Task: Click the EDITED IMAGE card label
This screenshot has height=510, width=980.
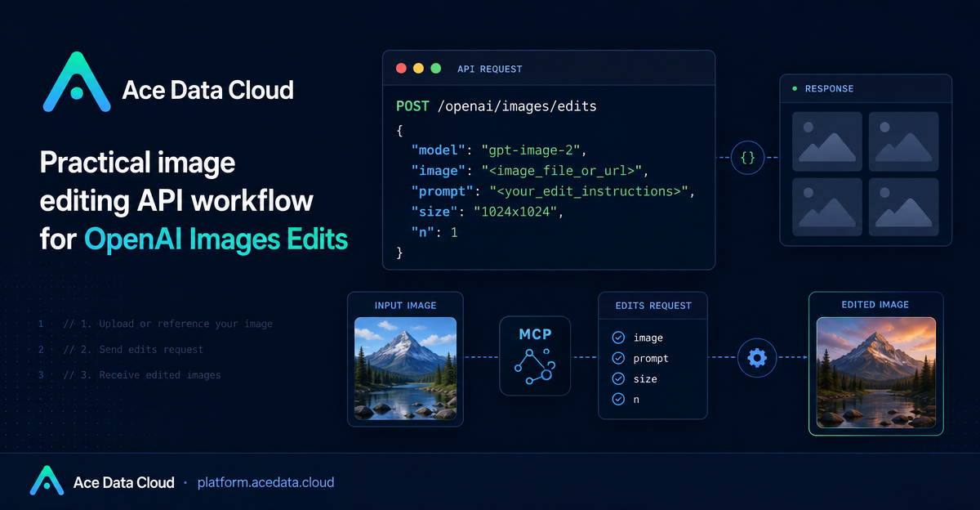Action: [x=875, y=305]
